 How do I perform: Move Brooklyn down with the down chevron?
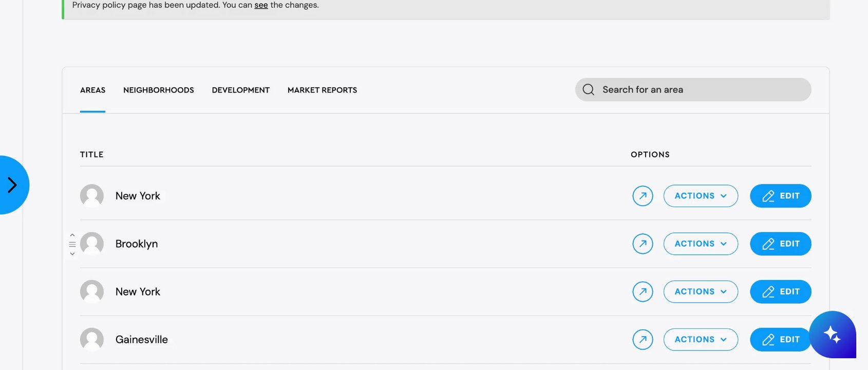click(x=72, y=253)
